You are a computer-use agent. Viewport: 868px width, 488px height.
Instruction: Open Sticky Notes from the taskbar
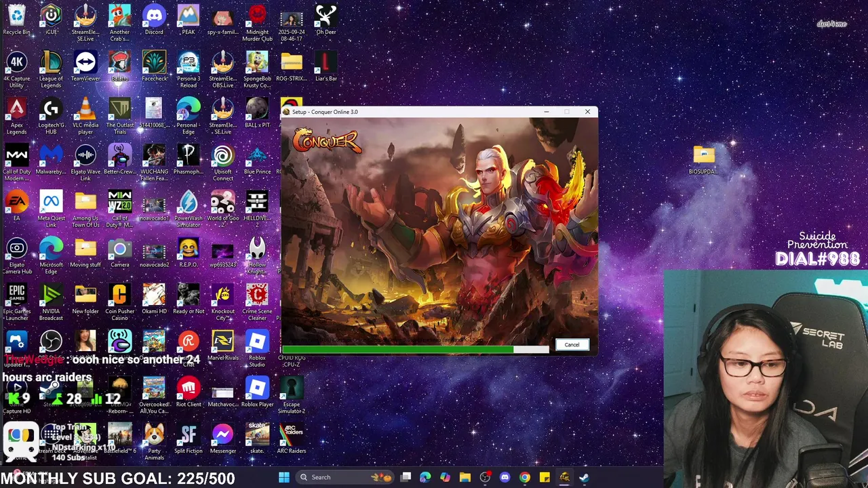click(545, 477)
